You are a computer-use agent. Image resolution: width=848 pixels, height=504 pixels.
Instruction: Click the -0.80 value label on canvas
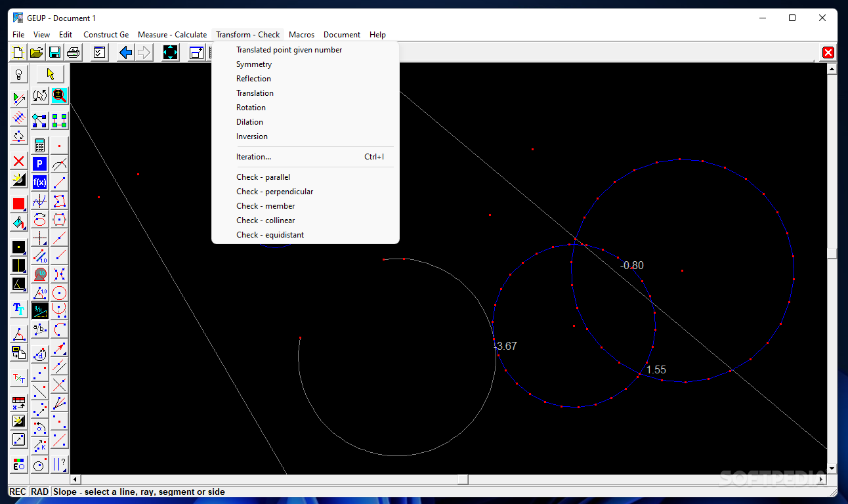point(633,265)
